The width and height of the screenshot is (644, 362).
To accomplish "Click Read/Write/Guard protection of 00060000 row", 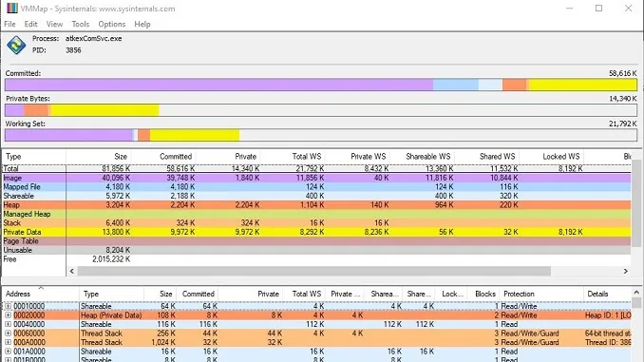I will (530, 333).
